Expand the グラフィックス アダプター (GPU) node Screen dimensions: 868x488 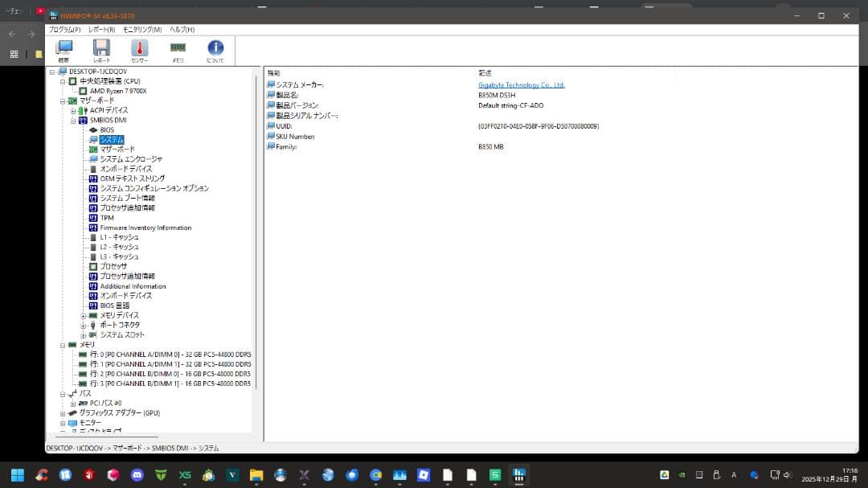[62, 413]
